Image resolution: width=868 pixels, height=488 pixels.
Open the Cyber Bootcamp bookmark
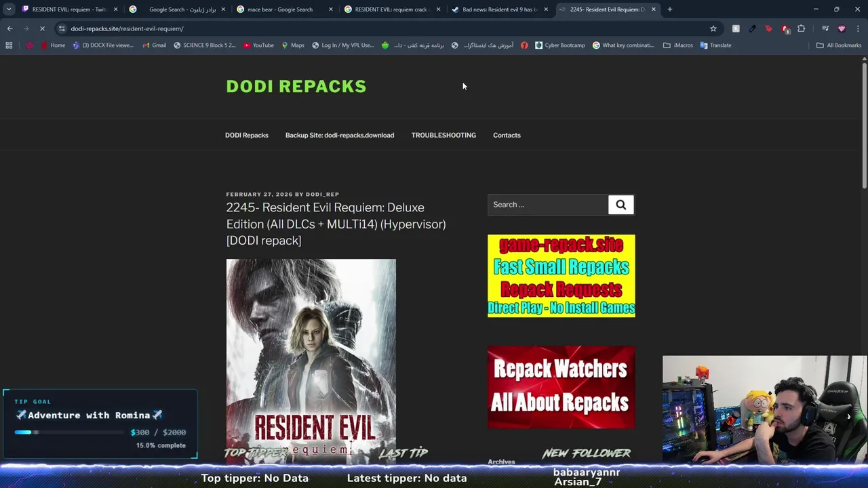[x=559, y=45]
